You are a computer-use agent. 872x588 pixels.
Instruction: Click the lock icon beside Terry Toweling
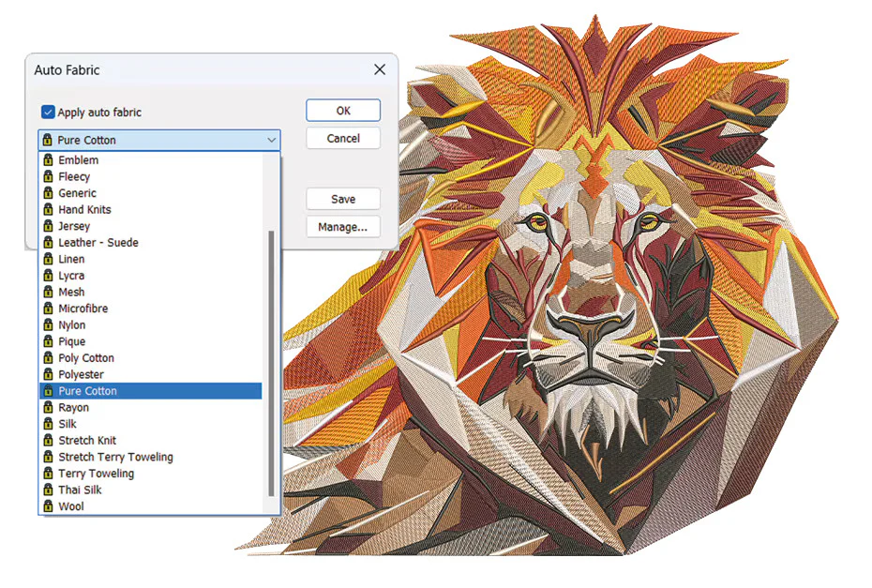pyautogui.click(x=49, y=474)
